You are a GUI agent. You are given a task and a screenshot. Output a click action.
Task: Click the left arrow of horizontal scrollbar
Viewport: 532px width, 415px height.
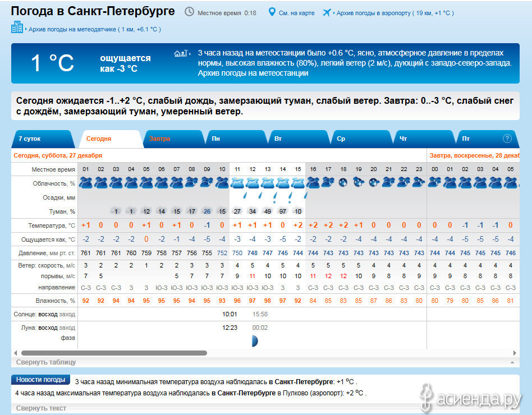[15, 353]
